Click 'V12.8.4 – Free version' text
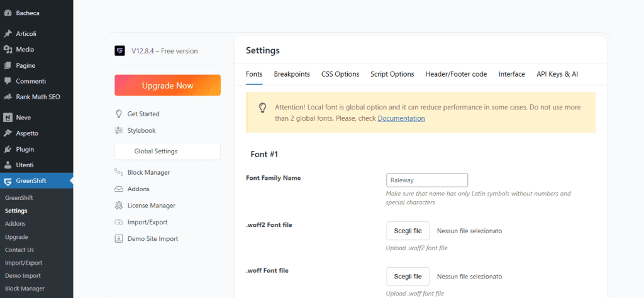This screenshot has height=298, width=644. tap(165, 51)
